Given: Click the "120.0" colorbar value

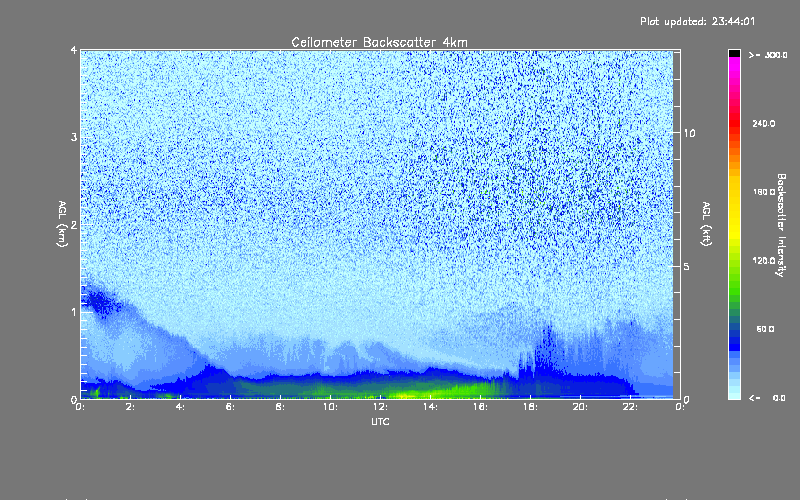Looking at the screenshot, I should point(764,260).
